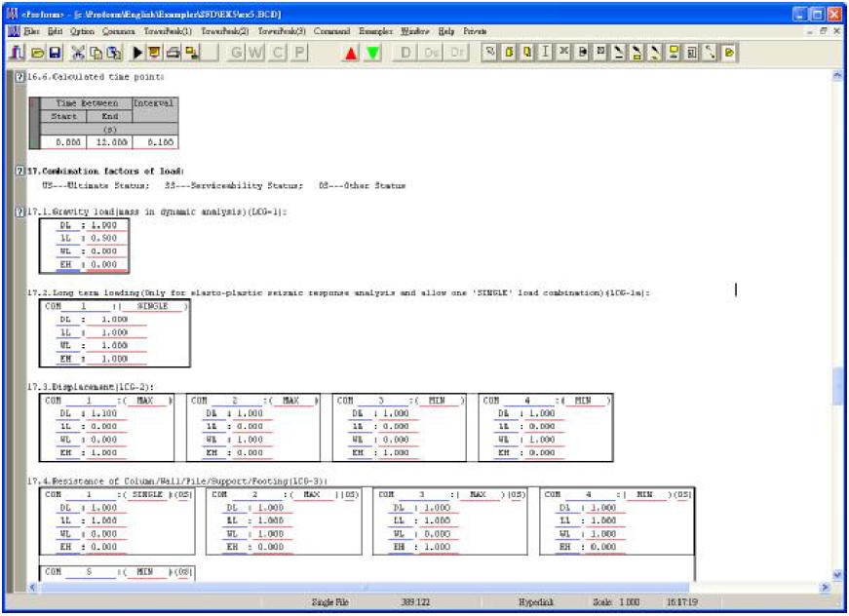849x616 pixels.
Task: Click the Interval value 0.100 cell
Action: click(155, 142)
